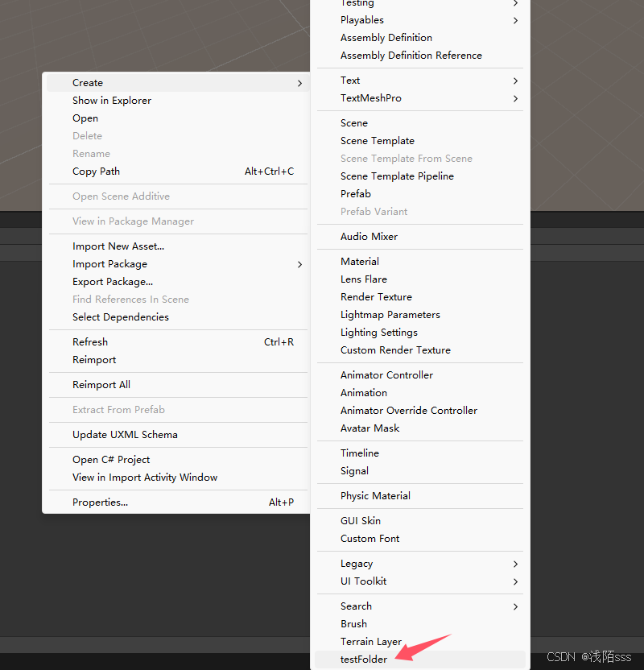Create an Animation clip

(420, 393)
